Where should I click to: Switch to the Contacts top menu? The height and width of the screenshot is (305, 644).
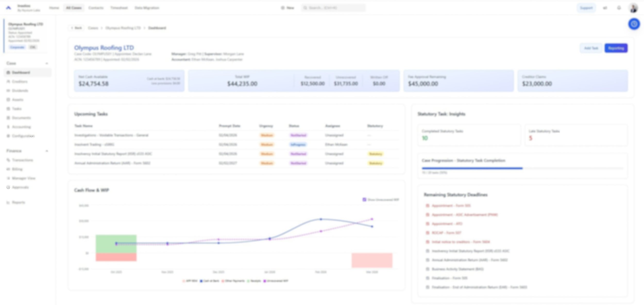pyautogui.click(x=96, y=8)
